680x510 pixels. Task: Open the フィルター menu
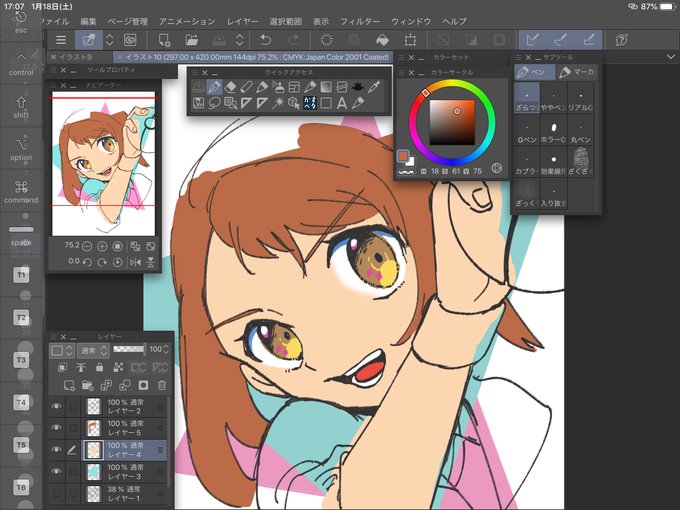coord(360,21)
